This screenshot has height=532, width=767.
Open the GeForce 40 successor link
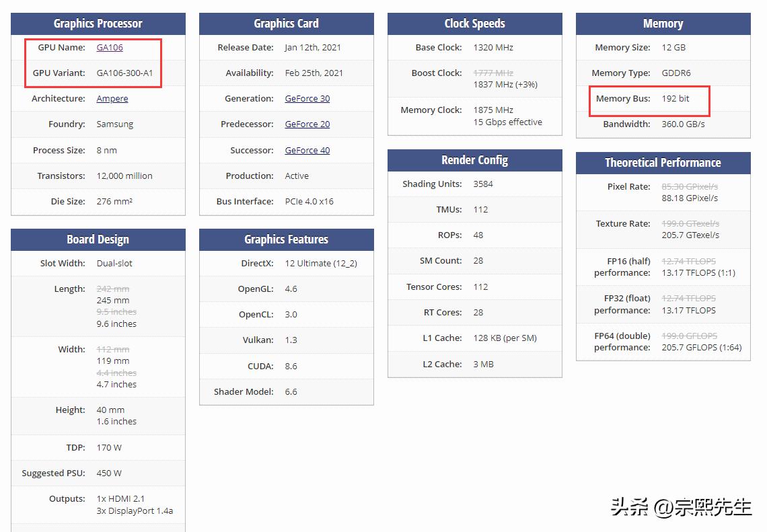pos(307,150)
